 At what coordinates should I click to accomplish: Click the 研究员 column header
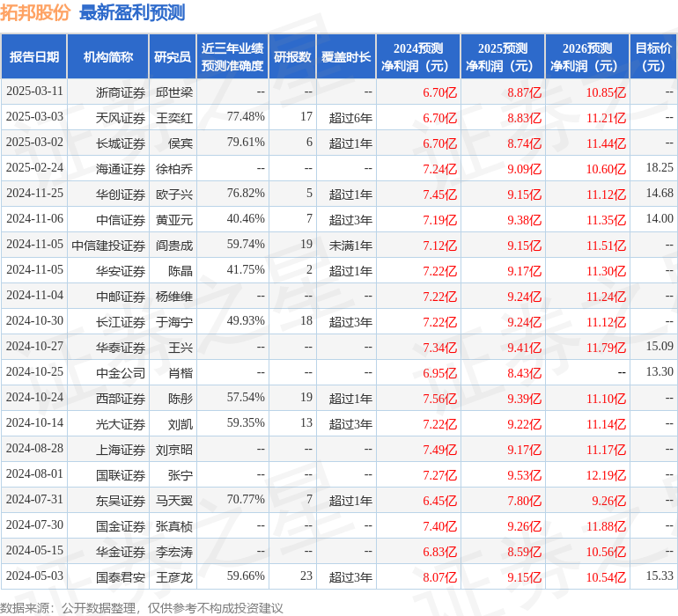[173, 56]
